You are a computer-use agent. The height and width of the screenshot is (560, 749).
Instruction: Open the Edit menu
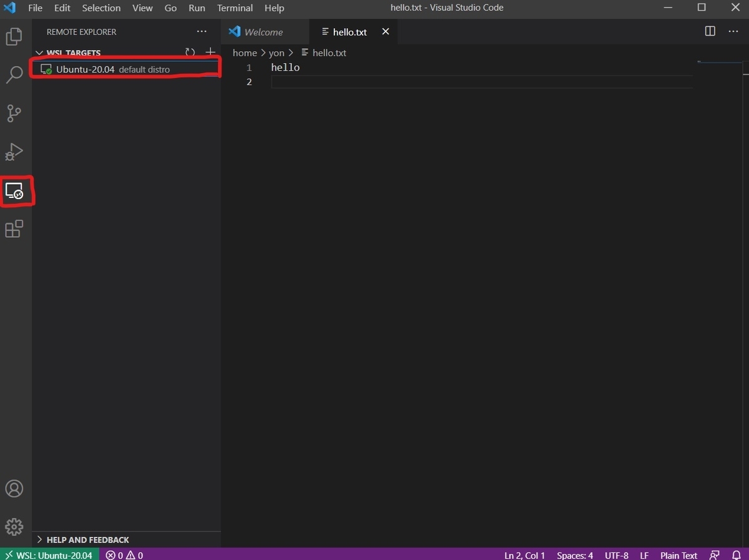pos(62,8)
